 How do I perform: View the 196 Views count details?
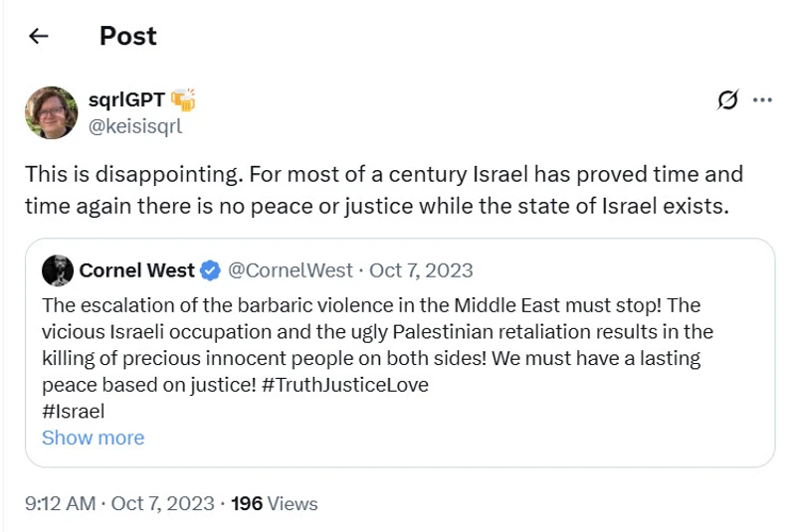(x=274, y=504)
